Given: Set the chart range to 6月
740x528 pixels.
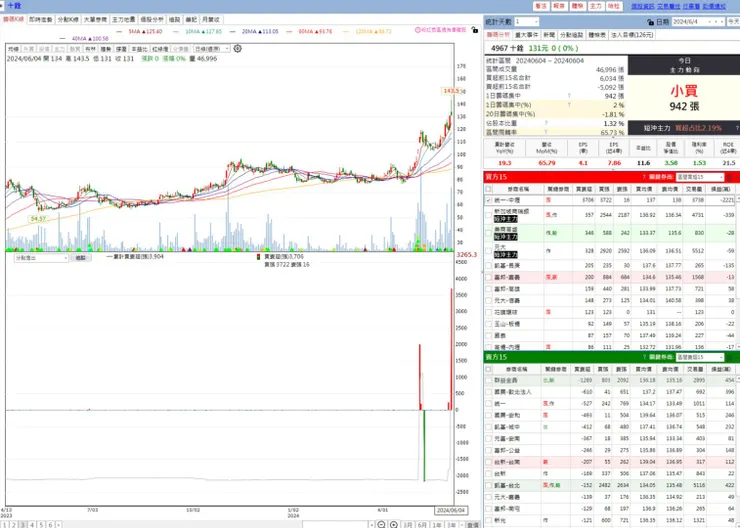Looking at the screenshot, I should click(x=422, y=525).
